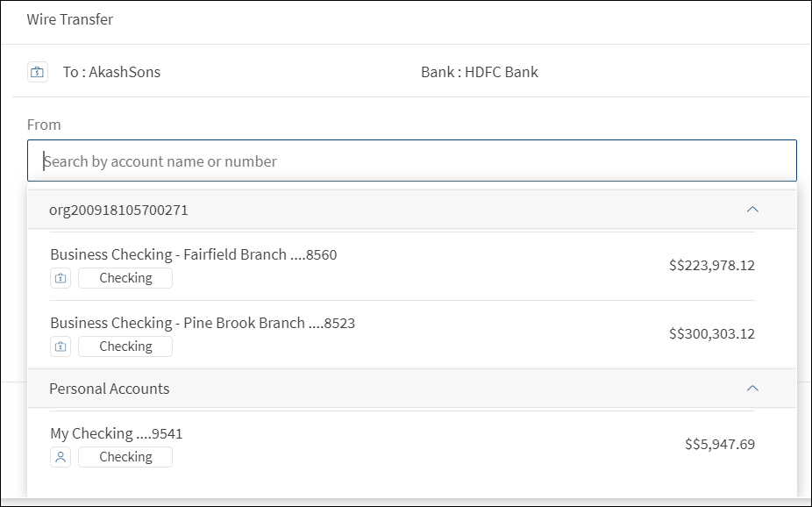
Task: Click the person icon under My Checking
Action: tap(61, 457)
